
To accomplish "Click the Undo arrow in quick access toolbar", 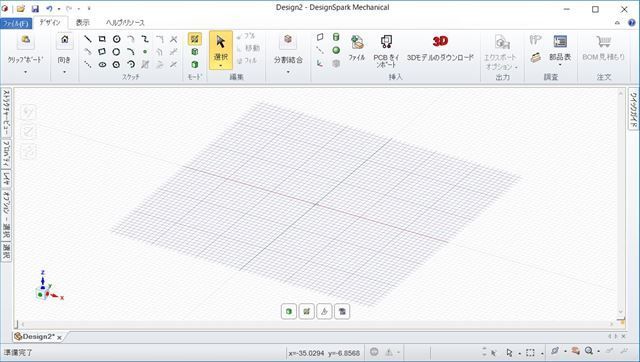I will coord(49,8).
